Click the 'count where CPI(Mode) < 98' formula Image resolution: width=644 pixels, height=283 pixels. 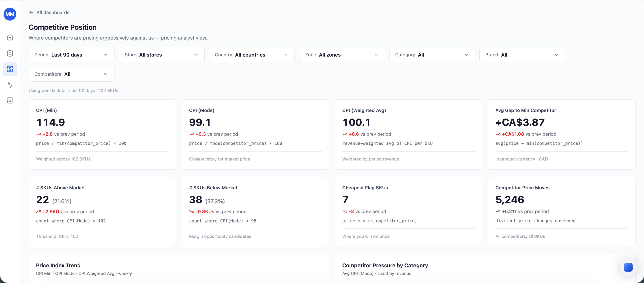[222, 221]
